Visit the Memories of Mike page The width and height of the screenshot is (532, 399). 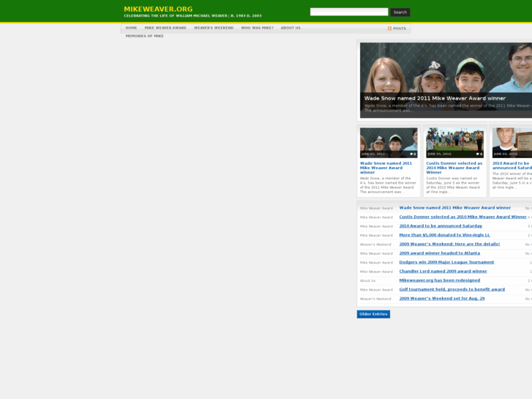pos(144,36)
